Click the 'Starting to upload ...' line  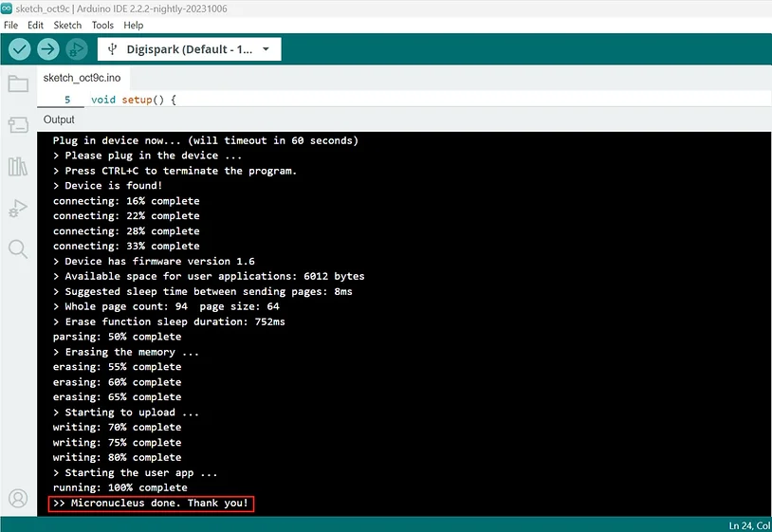click(x=126, y=413)
